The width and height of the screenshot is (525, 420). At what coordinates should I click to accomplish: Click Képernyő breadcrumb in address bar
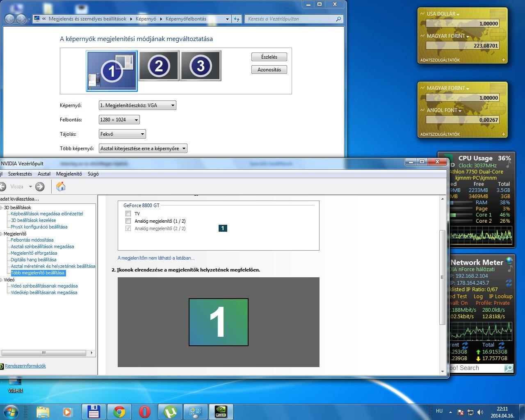point(146,19)
